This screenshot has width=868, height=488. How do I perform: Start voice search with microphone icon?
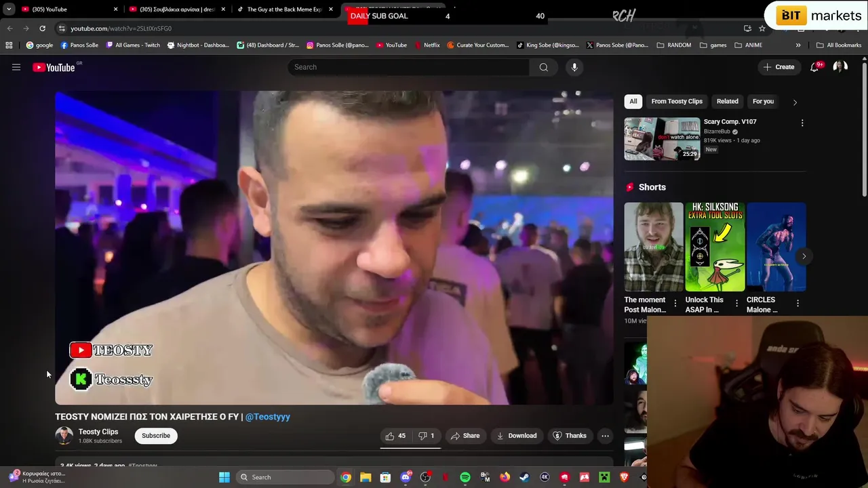pyautogui.click(x=574, y=67)
